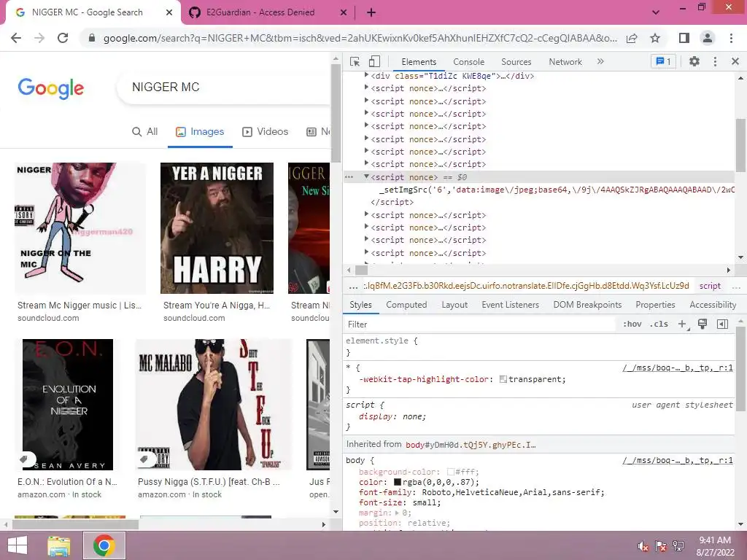Image resolution: width=747 pixels, height=560 pixels.
Task: Switch to the Computed tab
Action: coord(406,305)
